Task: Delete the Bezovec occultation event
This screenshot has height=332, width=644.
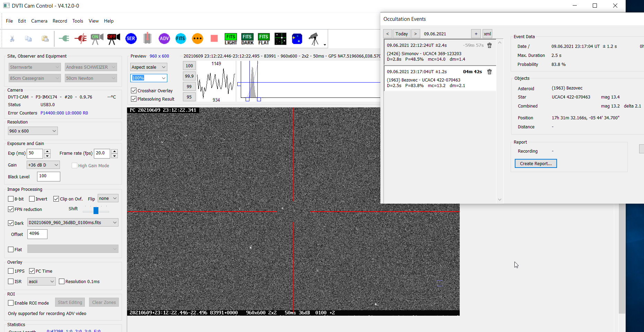Action: 489,72
